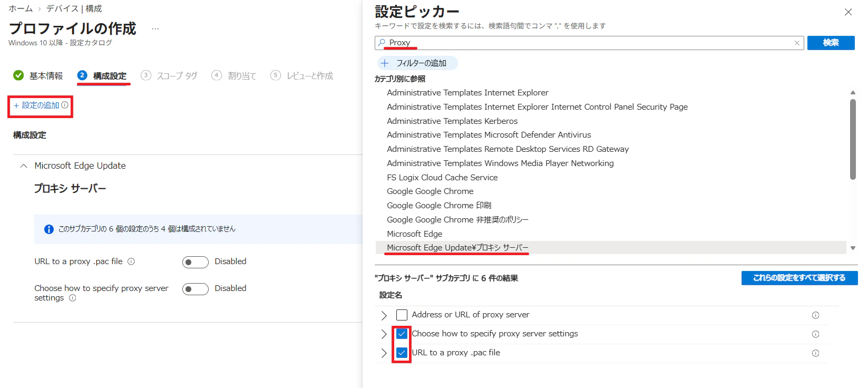Go to the スコープ タグ step
The image size is (868, 388).
click(169, 76)
